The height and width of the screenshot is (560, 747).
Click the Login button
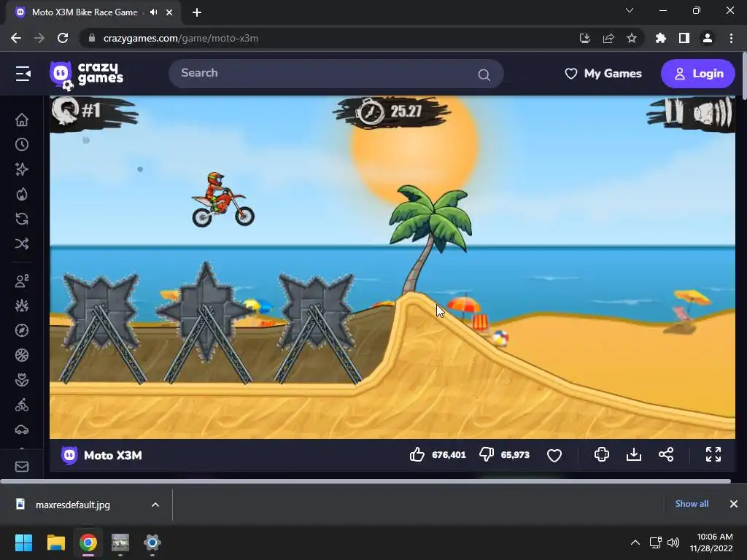[x=698, y=74]
